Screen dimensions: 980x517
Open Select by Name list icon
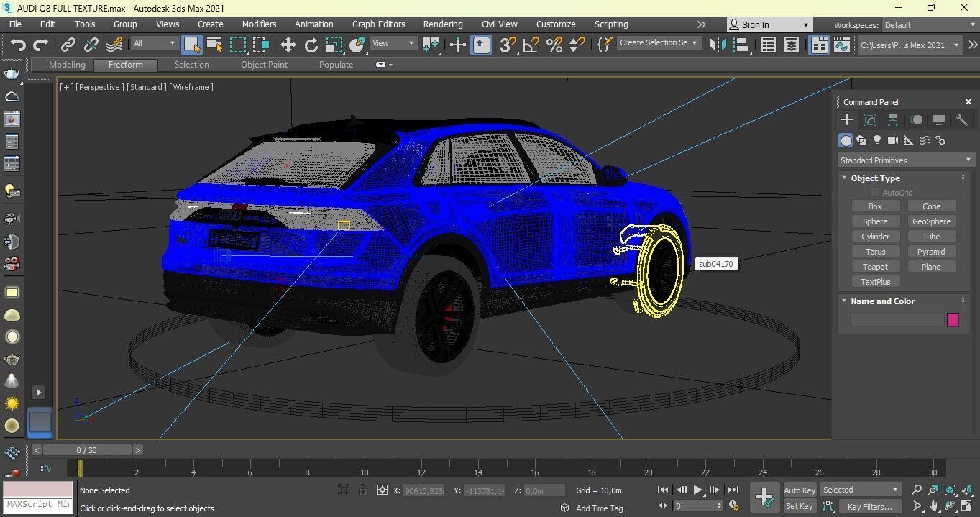[214, 45]
